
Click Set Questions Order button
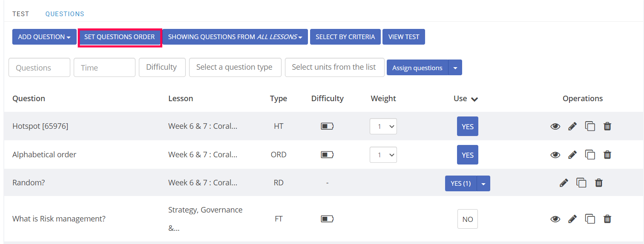coord(120,37)
